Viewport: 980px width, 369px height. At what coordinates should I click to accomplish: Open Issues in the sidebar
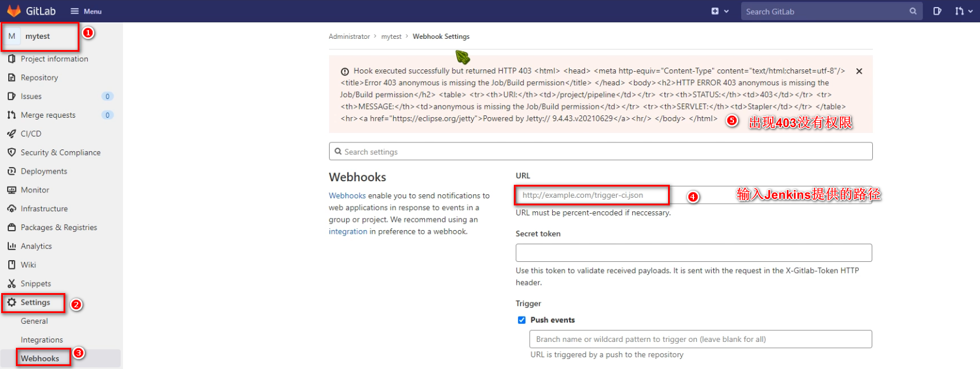point(31,97)
